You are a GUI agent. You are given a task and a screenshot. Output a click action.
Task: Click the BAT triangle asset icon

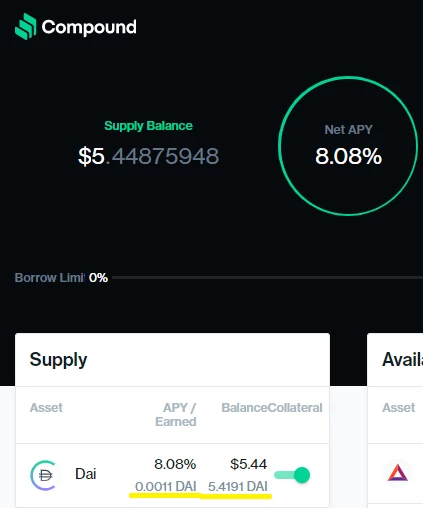click(397, 473)
